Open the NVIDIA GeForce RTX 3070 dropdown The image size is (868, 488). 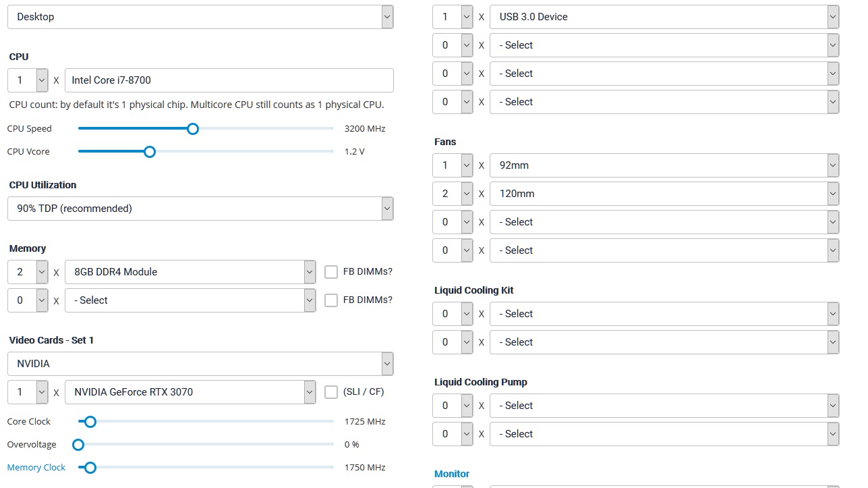[x=190, y=392]
